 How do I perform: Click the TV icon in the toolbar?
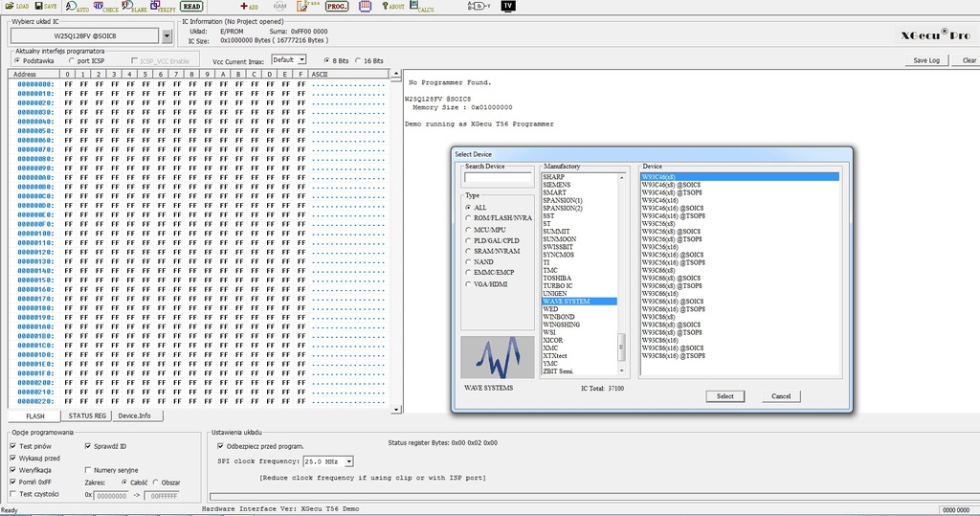508,6
